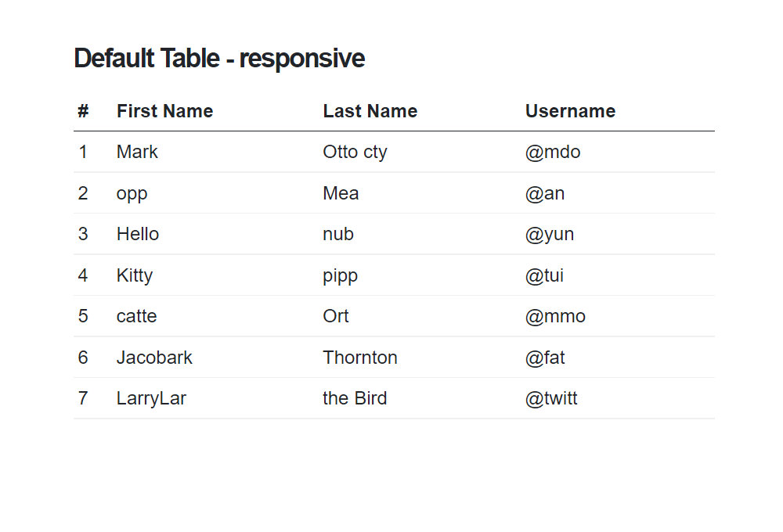This screenshot has height=532, width=783.
Task: Click the @mdo username cell
Action: tap(553, 153)
